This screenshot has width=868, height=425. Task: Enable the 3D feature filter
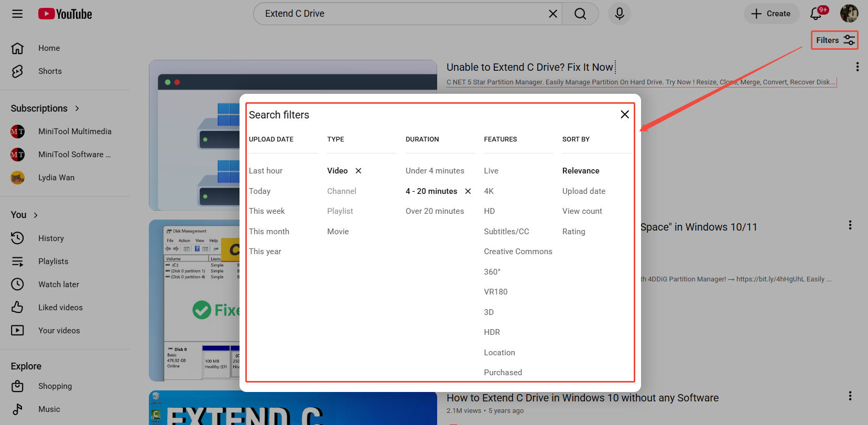click(489, 312)
